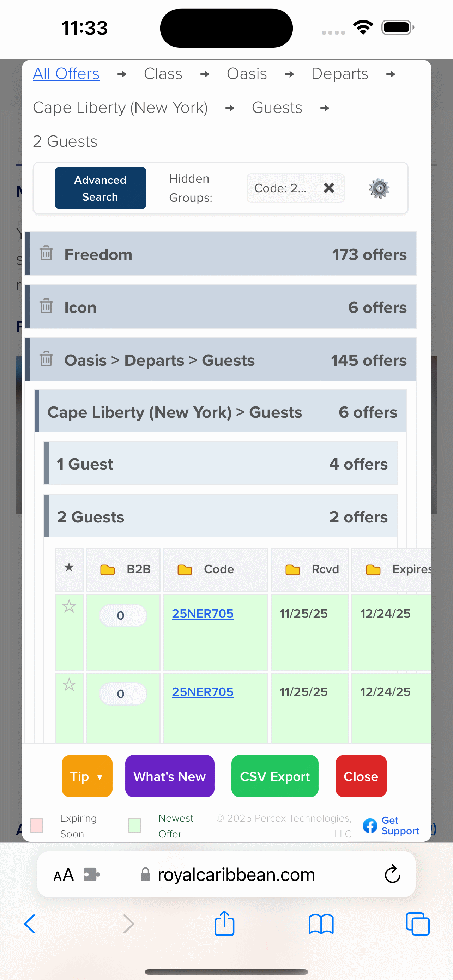Viewport: 453px width, 980px height.
Task: Open the first 25NER705 code link
Action: click(203, 613)
